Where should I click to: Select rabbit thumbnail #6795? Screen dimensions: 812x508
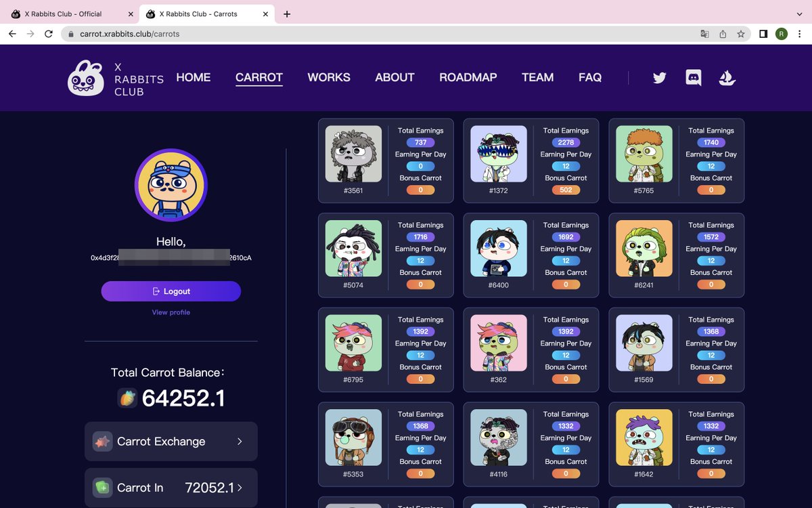point(353,343)
